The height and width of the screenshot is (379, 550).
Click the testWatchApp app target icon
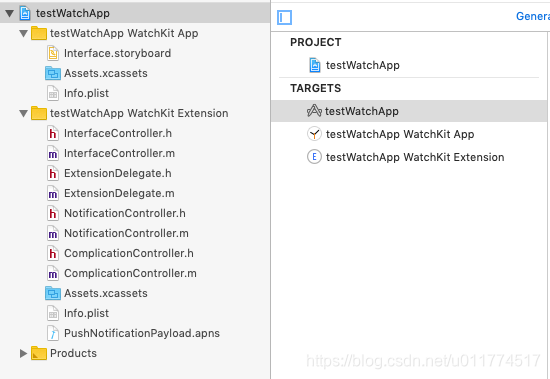pyautogui.click(x=314, y=111)
